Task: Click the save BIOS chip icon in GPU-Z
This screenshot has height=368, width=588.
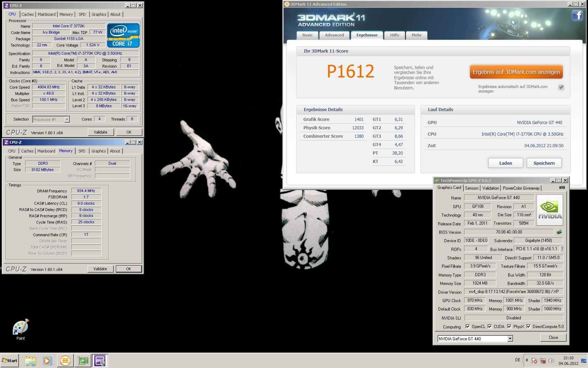Action: pos(559,232)
